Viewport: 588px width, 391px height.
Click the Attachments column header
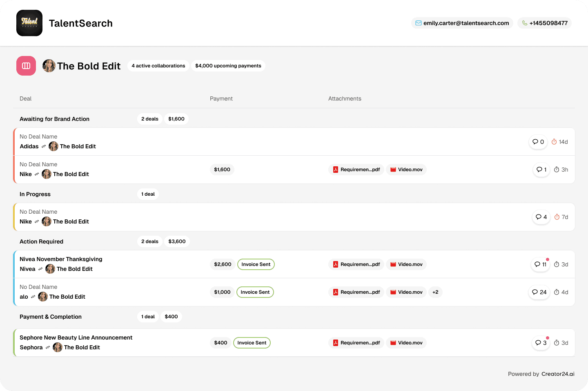pyautogui.click(x=345, y=98)
